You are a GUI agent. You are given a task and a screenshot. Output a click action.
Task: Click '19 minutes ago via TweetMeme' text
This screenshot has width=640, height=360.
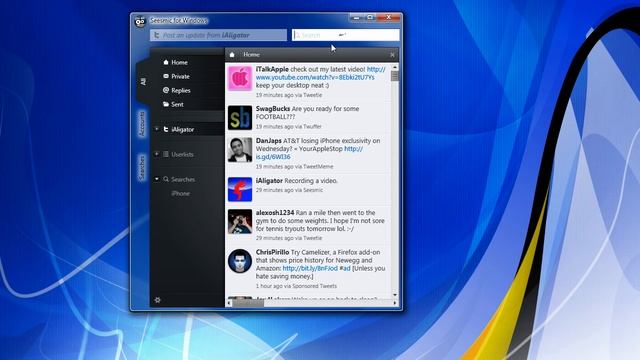[294, 167]
